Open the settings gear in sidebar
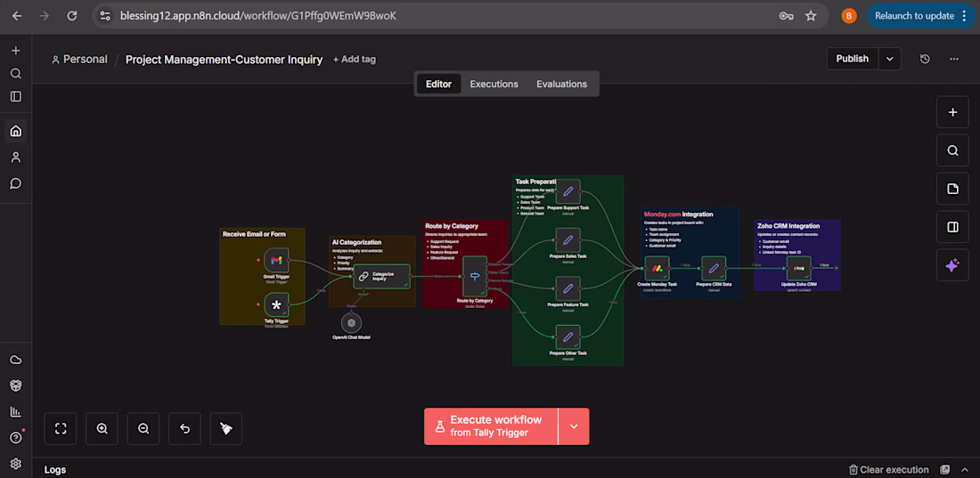The image size is (980, 478). point(16,464)
